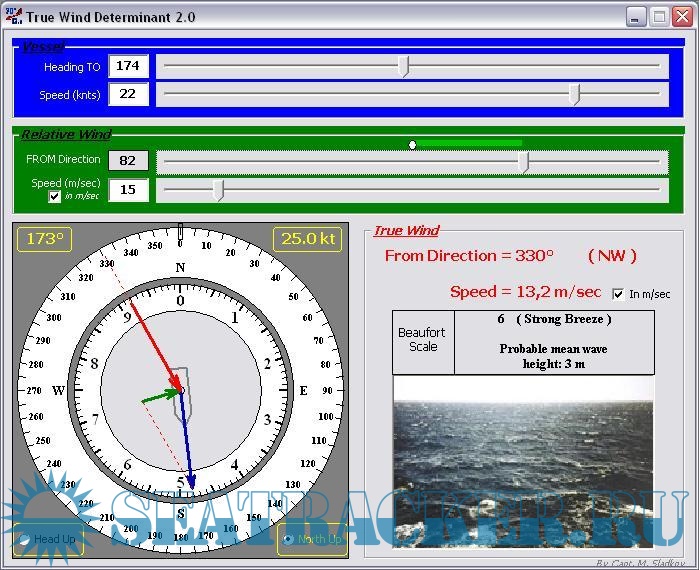
Task: Click the white circle marker above the green bar
Action: click(x=412, y=145)
